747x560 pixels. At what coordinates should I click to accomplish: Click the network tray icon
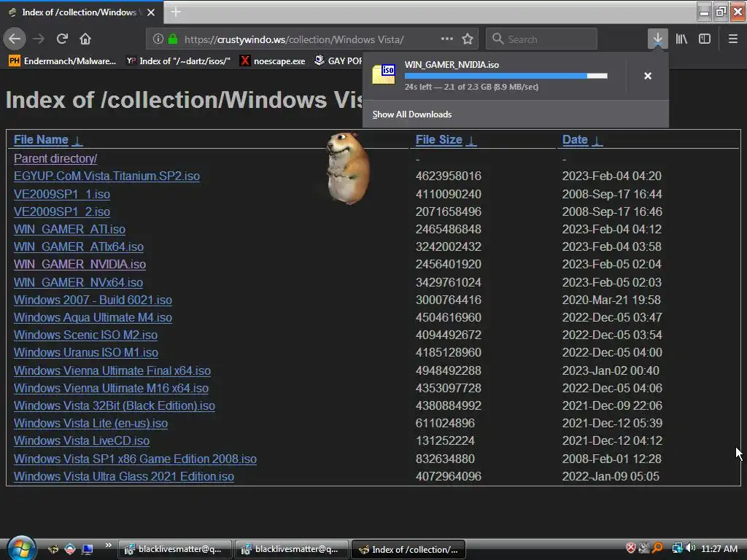click(677, 548)
